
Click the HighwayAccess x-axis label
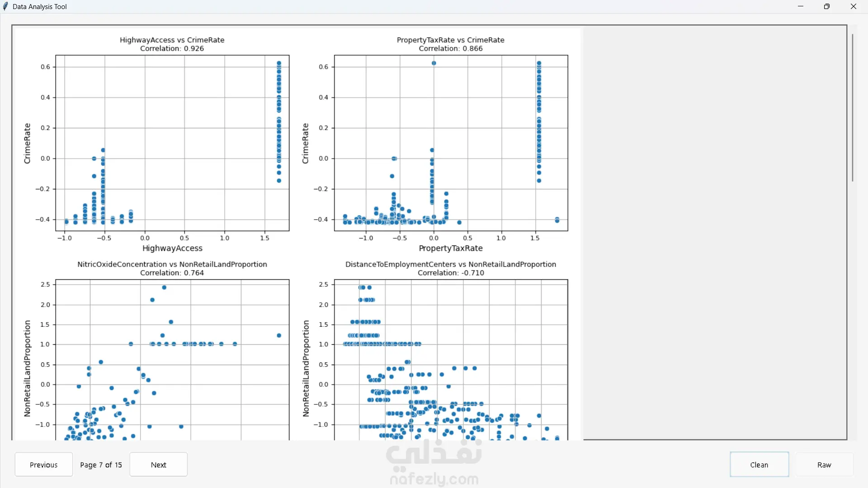click(x=172, y=248)
